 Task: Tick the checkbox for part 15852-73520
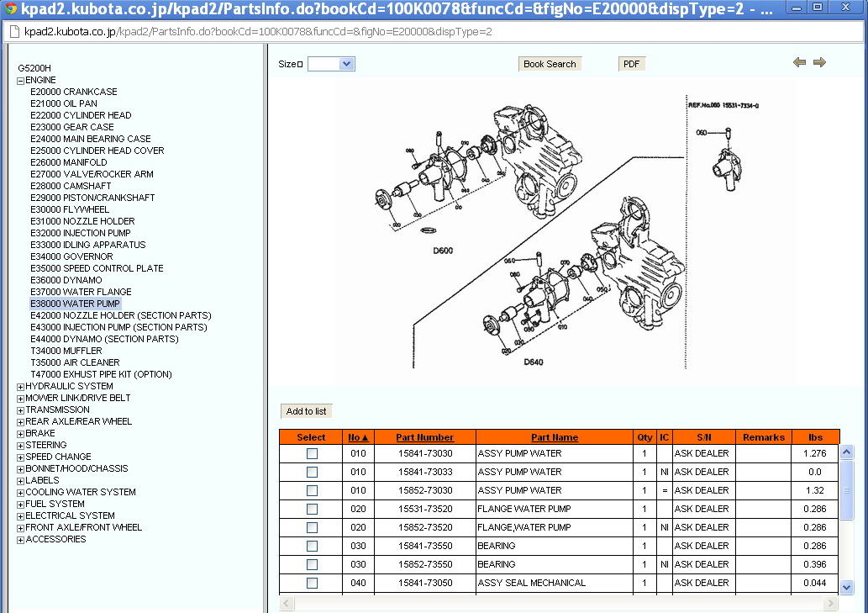313,528
